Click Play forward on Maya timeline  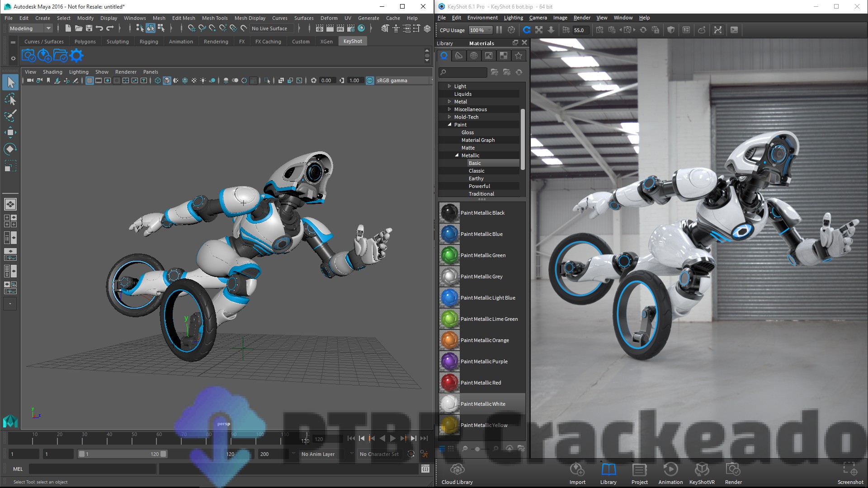click(392, 438)
